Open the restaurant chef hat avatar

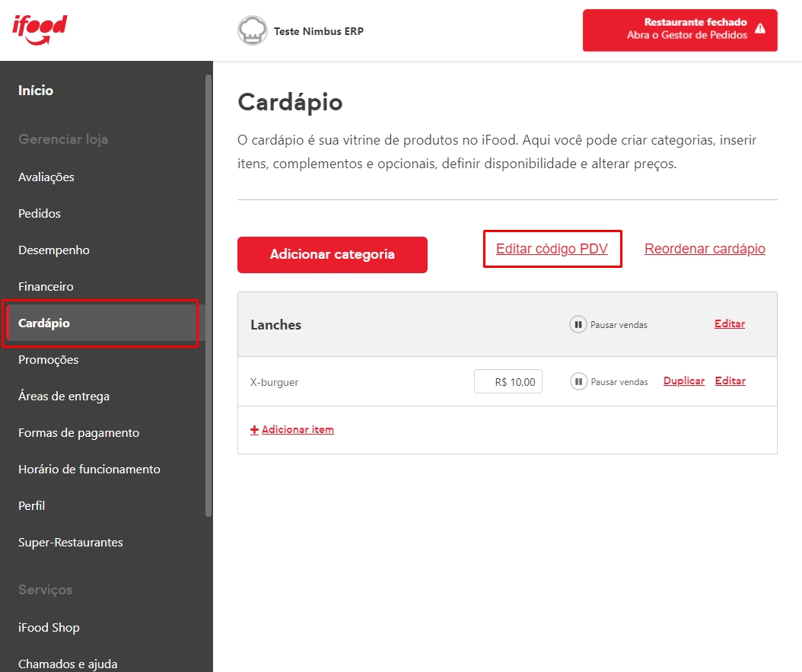(x=252, y=30)
